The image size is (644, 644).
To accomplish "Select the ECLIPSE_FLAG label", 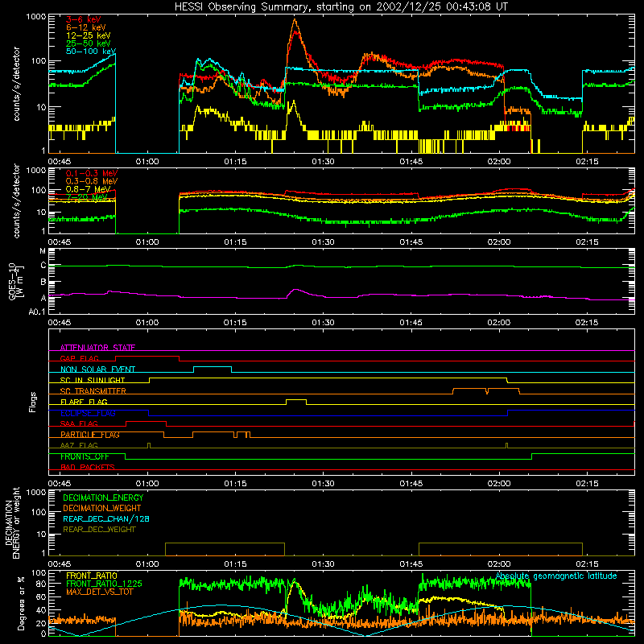I will (x=88, y=413).
